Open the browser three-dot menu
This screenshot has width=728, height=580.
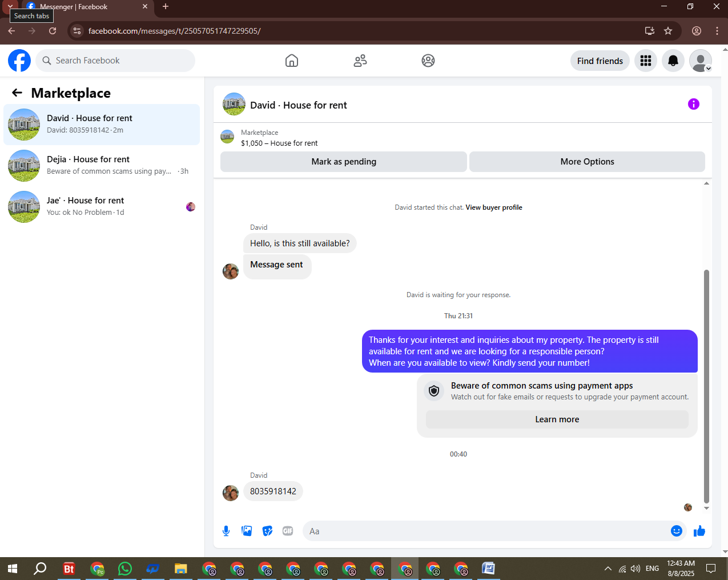[x=717, y=31]
